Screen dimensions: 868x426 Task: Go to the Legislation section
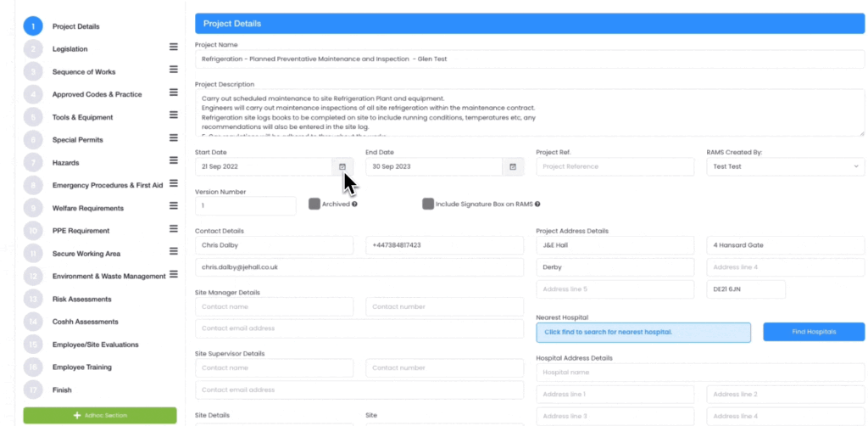tap(70, 48)
